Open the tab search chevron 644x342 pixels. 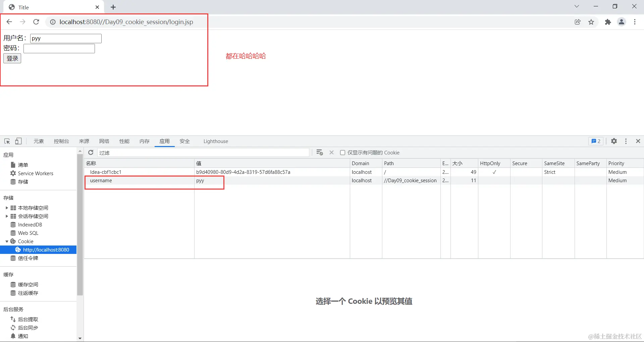click(x=577, y=6)
